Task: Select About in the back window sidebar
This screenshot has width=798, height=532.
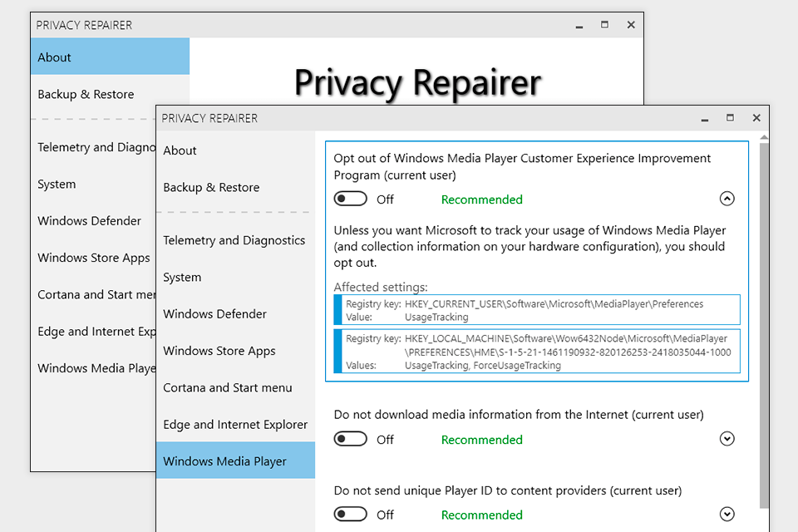Action: click(x=110, y=57)
